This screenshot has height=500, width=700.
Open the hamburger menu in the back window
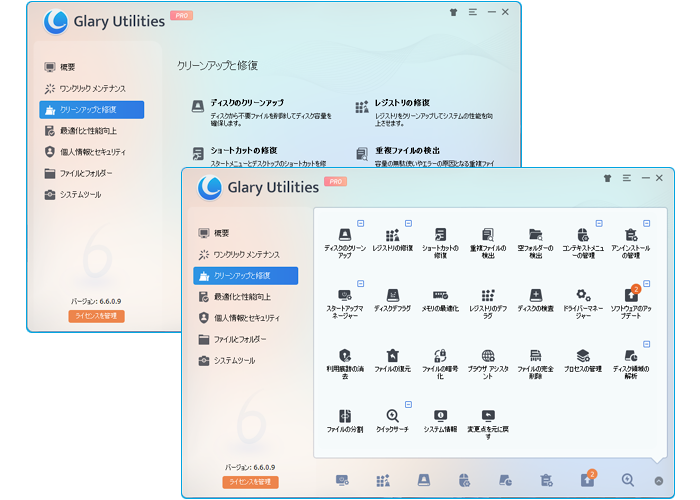coord(473,12)
